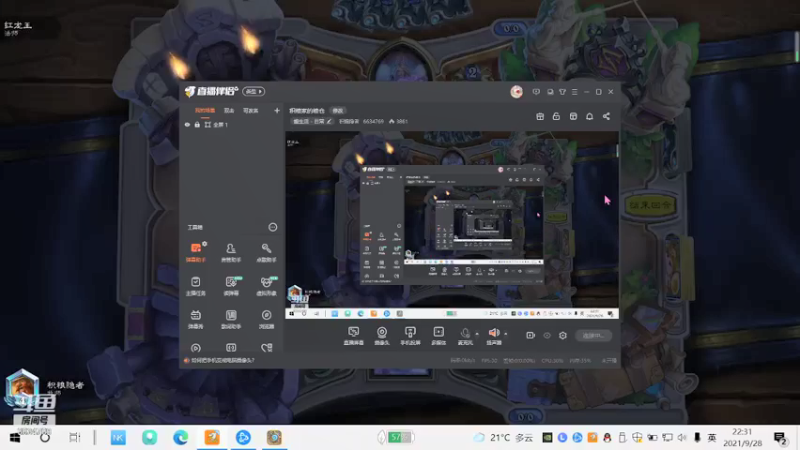The width and height of the screenshot is (800, 450).
Task: Open the desktop assistant tool with wrench icon
Action: pos(266,253)
